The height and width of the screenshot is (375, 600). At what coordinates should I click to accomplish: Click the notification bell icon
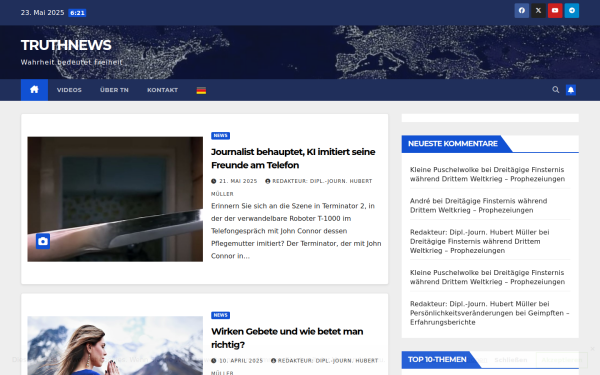571,90
